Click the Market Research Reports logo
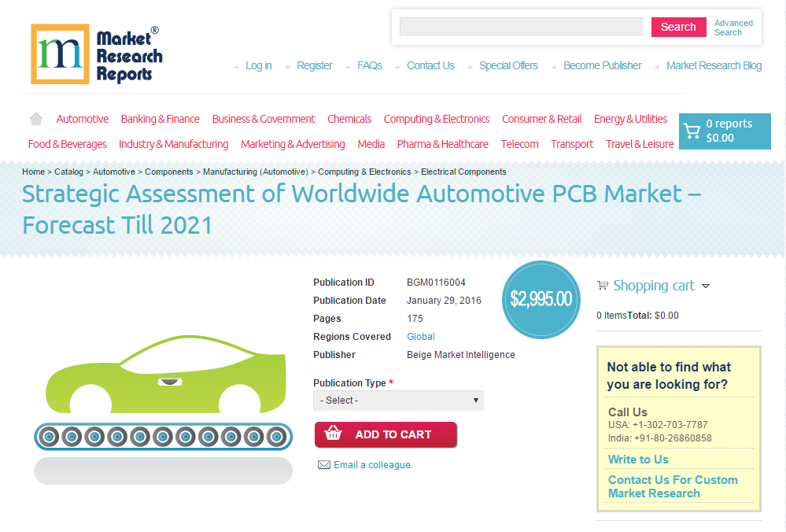Viewport: 786px width, 532px height. click(96, 53)
